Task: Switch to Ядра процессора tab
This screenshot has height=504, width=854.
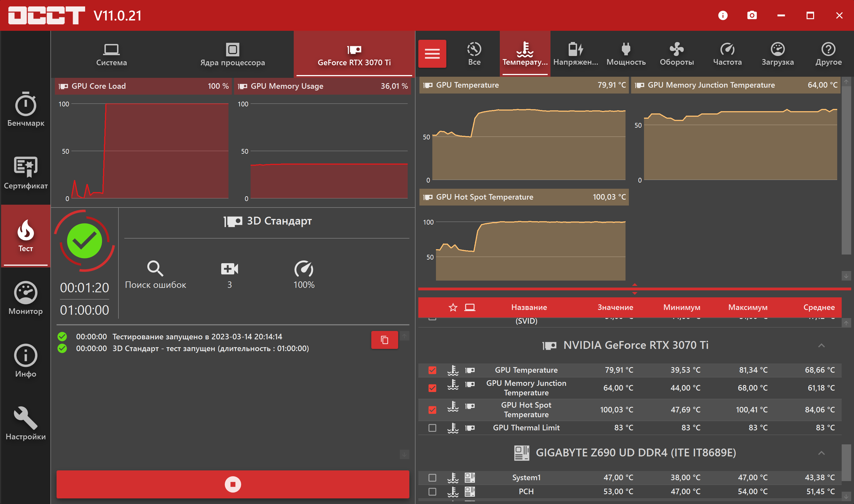Action: [x=232, y=54]
